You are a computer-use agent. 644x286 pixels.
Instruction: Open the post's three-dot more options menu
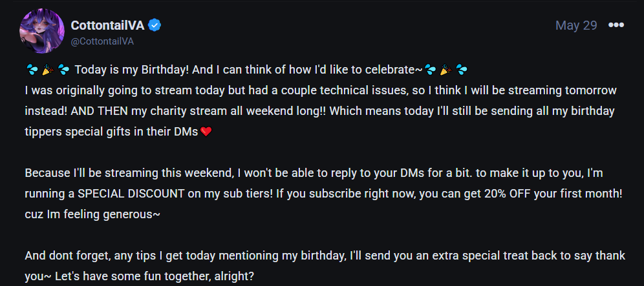[616, 25]
